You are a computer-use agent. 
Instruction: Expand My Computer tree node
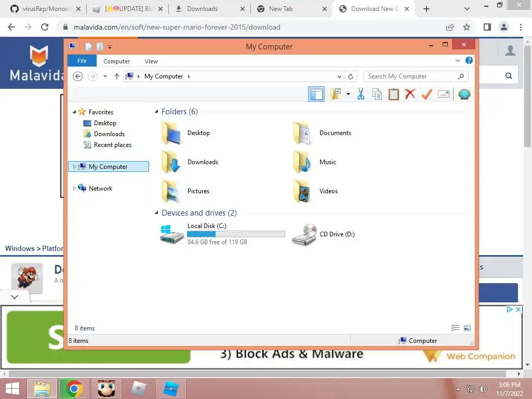(74, 167)
